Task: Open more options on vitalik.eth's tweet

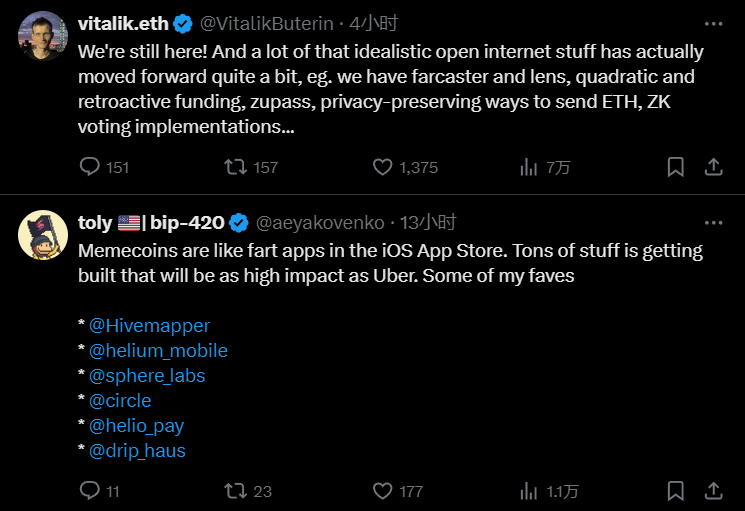Action: (713, 22)
